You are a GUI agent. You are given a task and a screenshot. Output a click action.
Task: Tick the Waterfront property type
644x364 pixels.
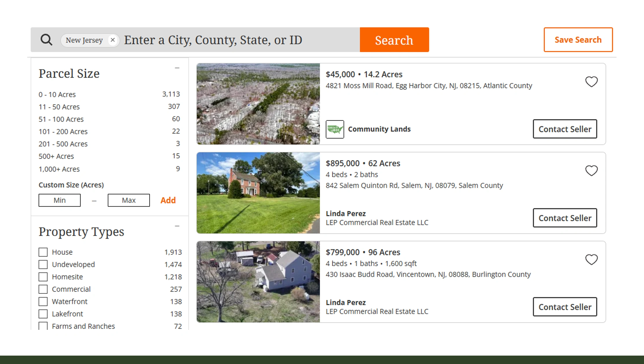(43, 301)
